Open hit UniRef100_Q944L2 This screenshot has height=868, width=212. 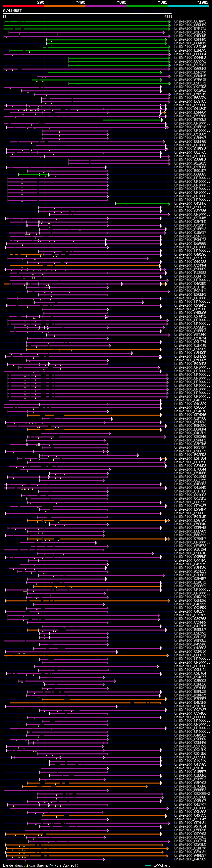coord(190,58)
